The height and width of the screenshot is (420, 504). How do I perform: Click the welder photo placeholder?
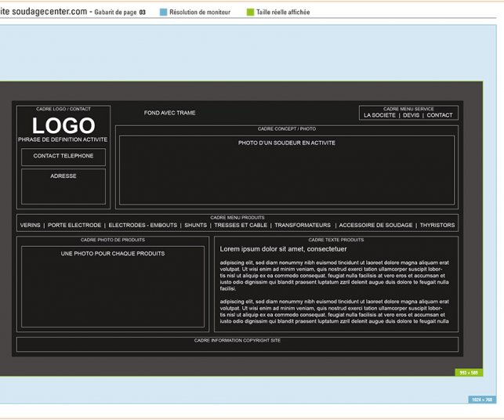pyautogui.click(x=286, y=170)
